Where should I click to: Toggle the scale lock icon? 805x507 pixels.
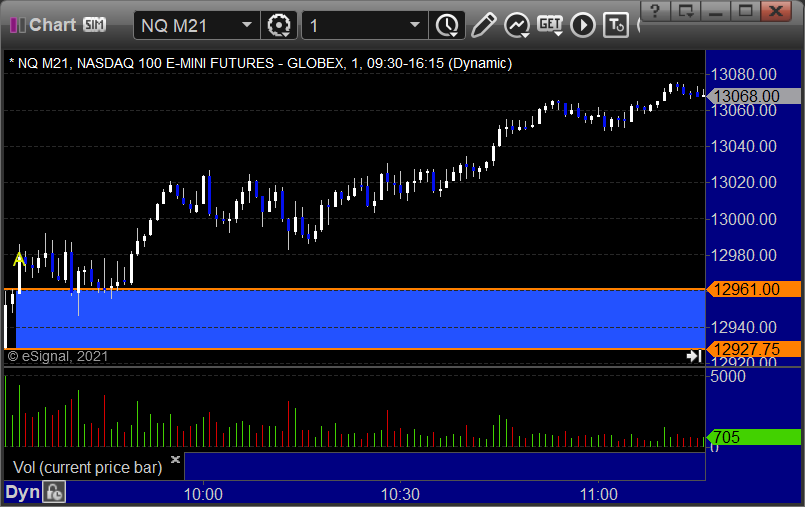click(54, 493)
